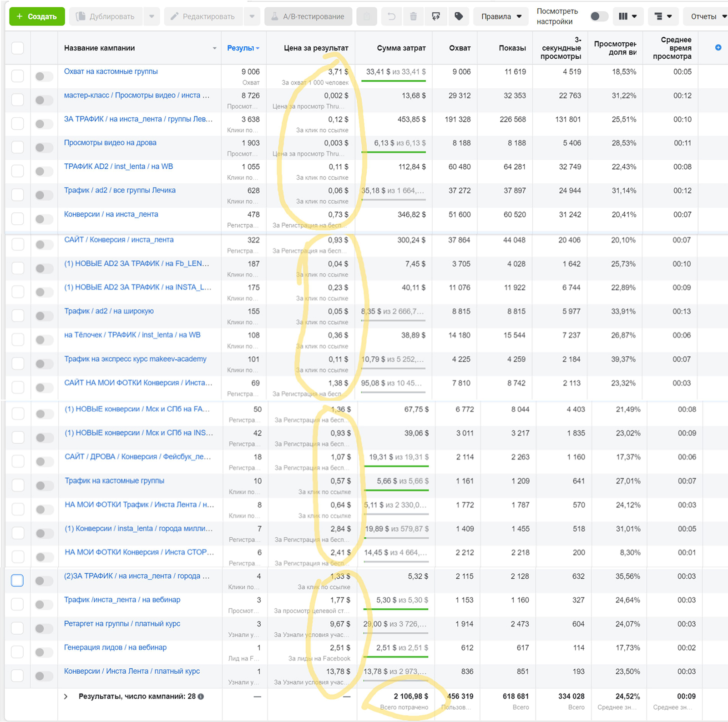
Task: Open the columns layout dropdown icon
Action: point(628,16)
